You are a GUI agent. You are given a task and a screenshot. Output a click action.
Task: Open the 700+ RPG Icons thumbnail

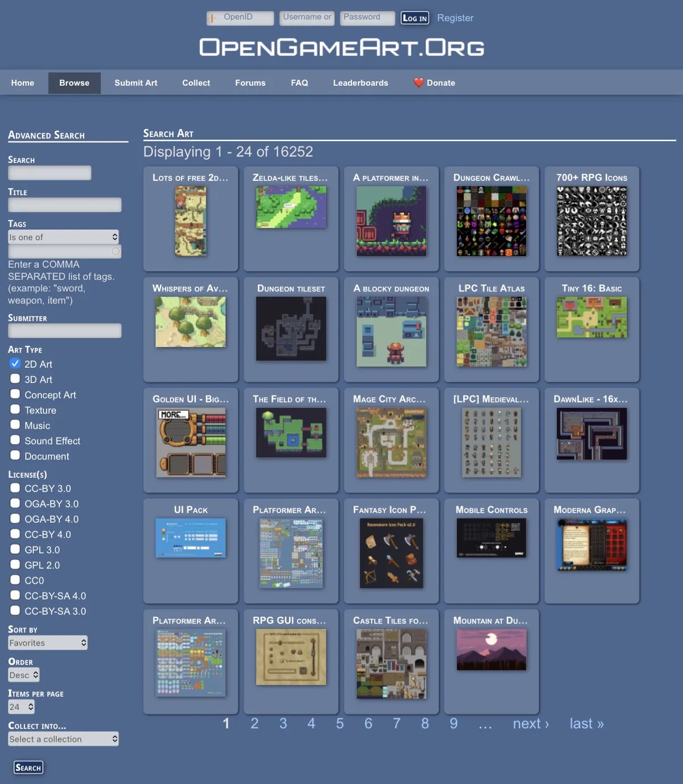pos(592,221)
